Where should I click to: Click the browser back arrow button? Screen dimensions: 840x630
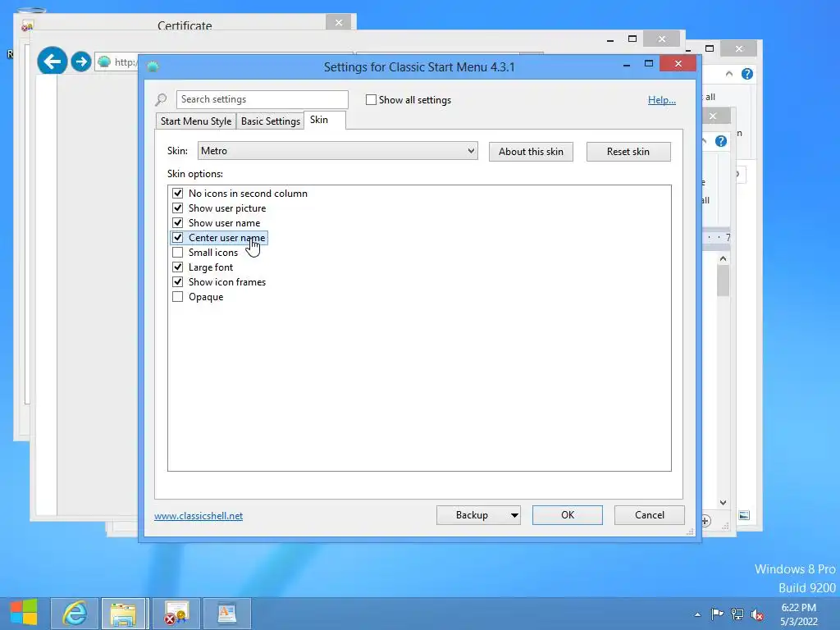pos(52,62)
